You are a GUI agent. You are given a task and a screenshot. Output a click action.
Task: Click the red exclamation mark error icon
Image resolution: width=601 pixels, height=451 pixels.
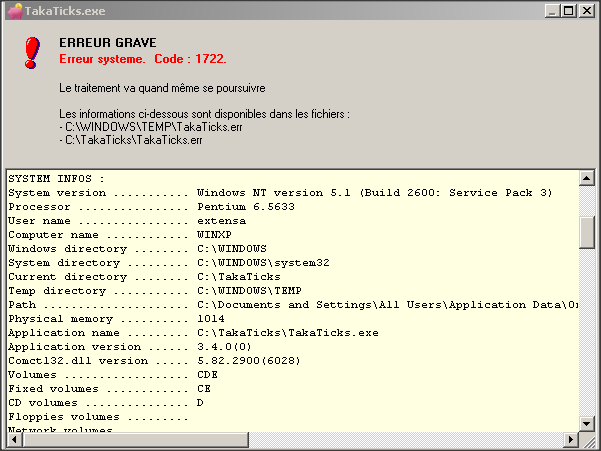tap(32, 53)
